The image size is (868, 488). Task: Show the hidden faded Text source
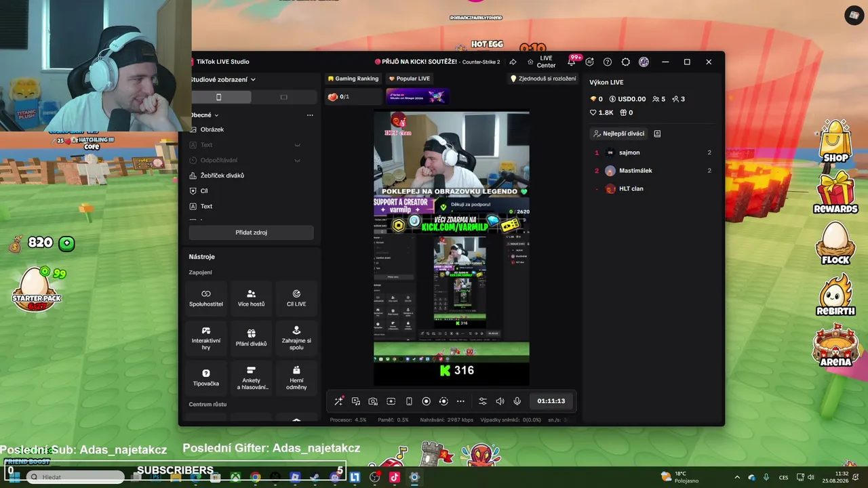tap(297, 145)
